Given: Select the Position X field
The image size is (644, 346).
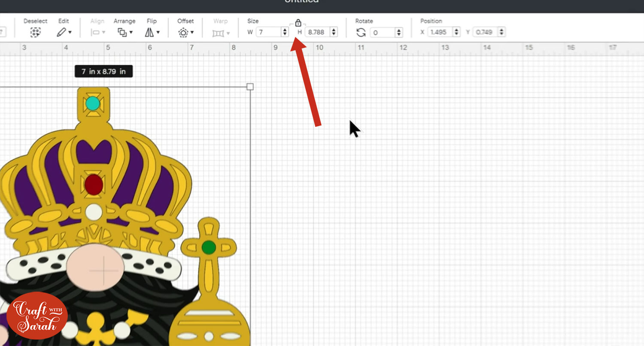Looking at the screenshot, I should pyautogui.click(x=440, y=32).
